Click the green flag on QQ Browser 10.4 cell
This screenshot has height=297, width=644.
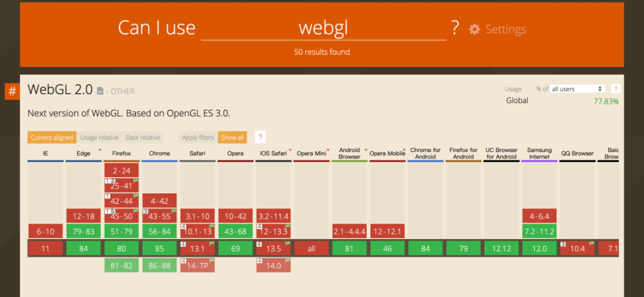(592, 243)
